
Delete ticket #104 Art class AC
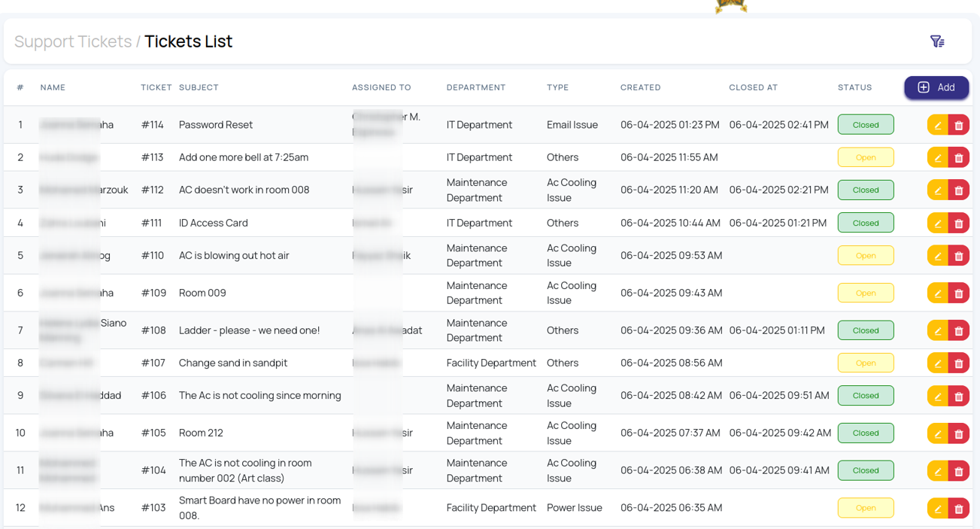click(x=959, y=470)
